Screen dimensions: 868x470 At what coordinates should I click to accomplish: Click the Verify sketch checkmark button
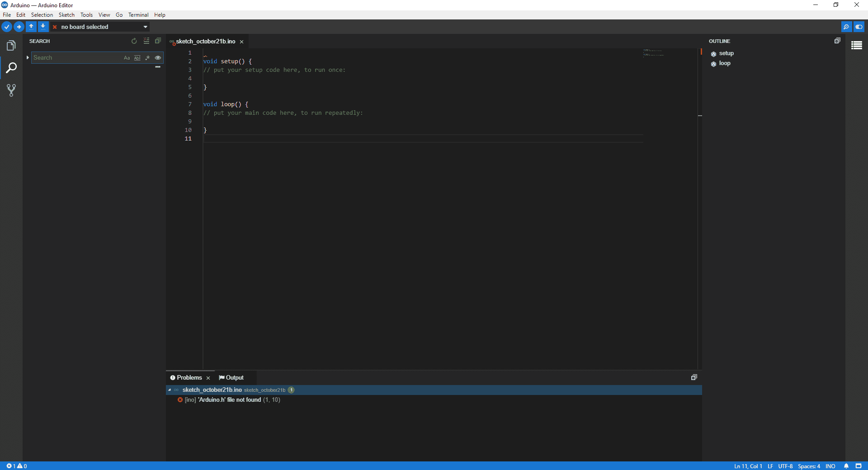point(7,27)
